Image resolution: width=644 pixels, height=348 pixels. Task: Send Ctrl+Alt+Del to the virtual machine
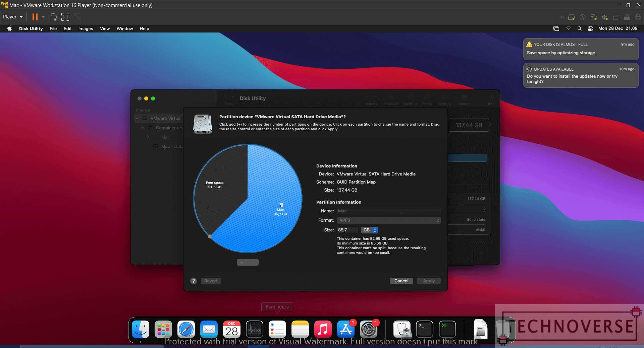click(53, 17)
